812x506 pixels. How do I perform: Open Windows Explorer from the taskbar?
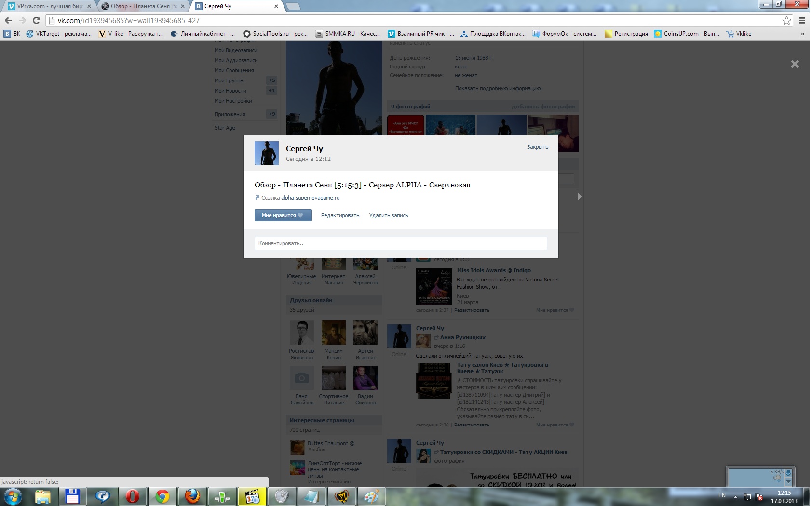tap(42, 496)
